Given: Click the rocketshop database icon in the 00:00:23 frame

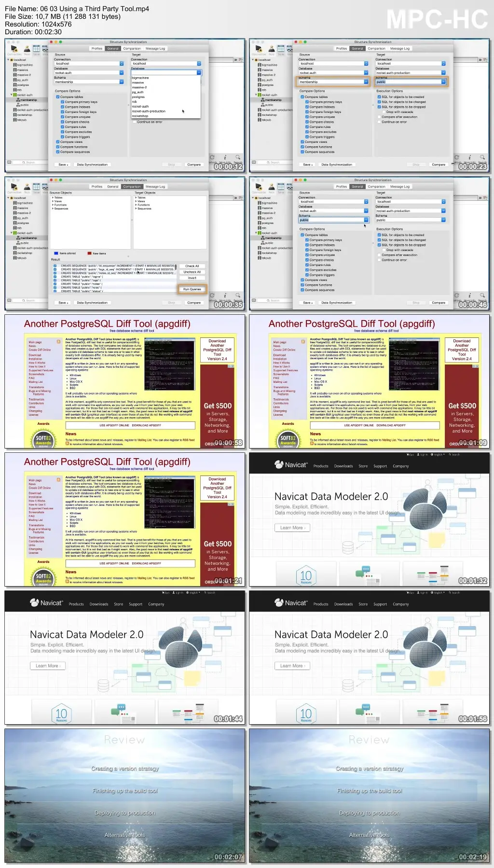Looking at the screenshot, I should click(260, 115).
